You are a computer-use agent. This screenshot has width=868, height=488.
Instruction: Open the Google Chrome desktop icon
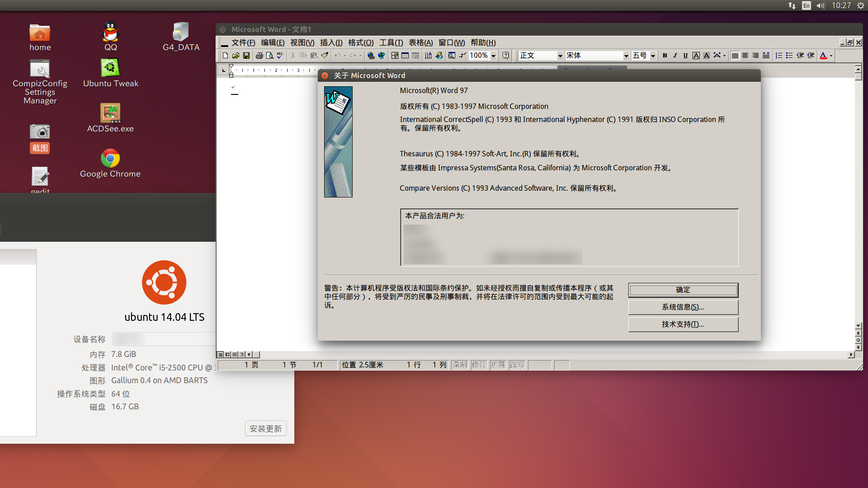pos(110,163)
